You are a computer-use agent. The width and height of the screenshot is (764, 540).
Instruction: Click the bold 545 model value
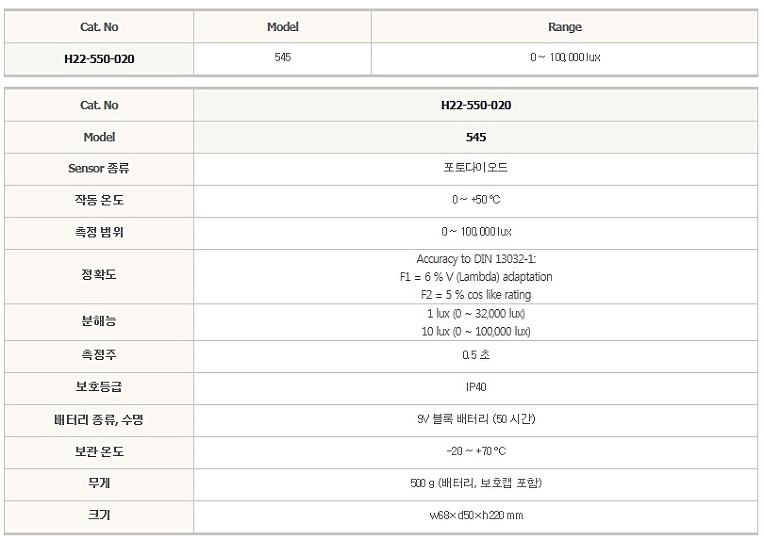(x=476, y=137)
